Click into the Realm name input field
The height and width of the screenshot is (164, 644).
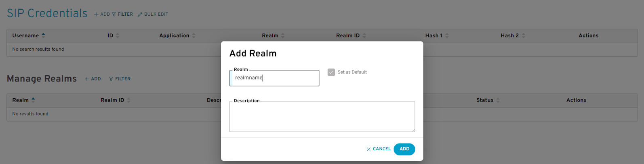click(x=274, y=78)
